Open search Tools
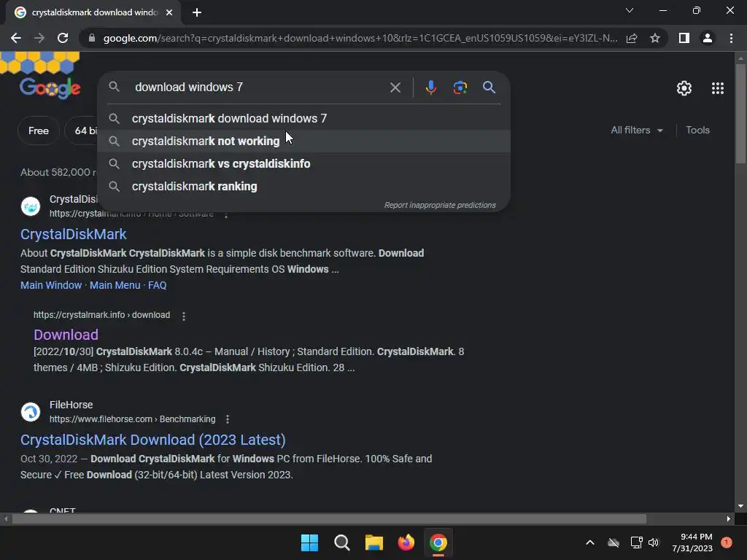Screen dimensions: 747x560 (697, 130)
